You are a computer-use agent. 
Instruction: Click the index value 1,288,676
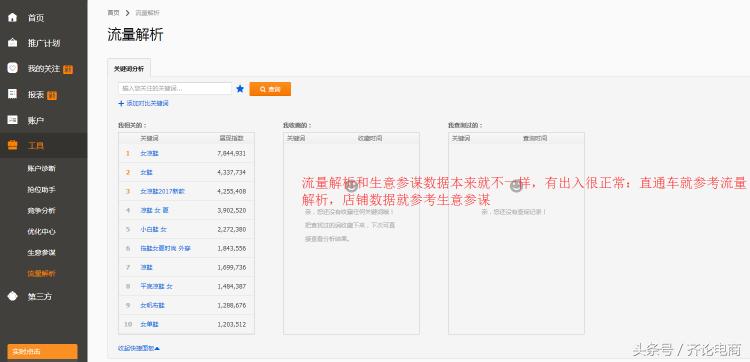(x=232, y=305)
